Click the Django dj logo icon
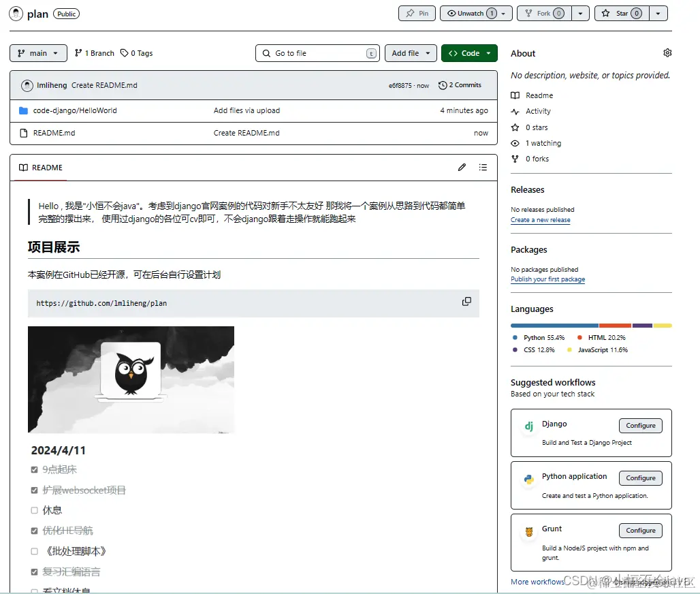This screenshot has width=700, height=594. [x=529, y=426]
